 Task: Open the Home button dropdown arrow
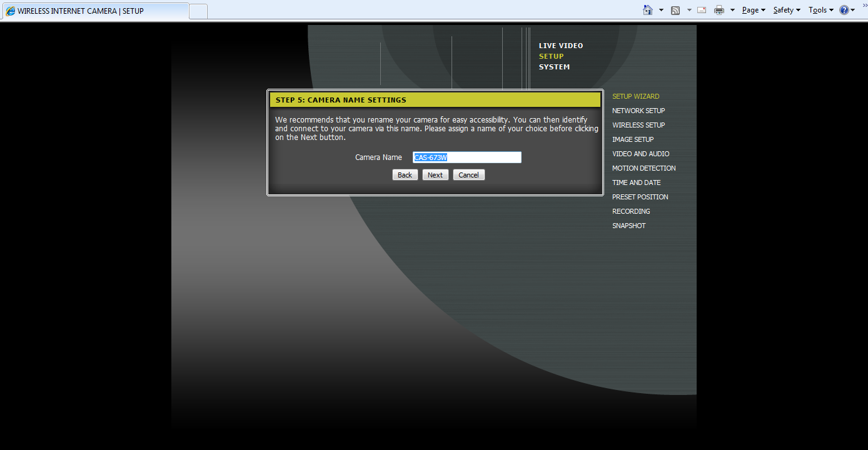(x=662, y=10)
